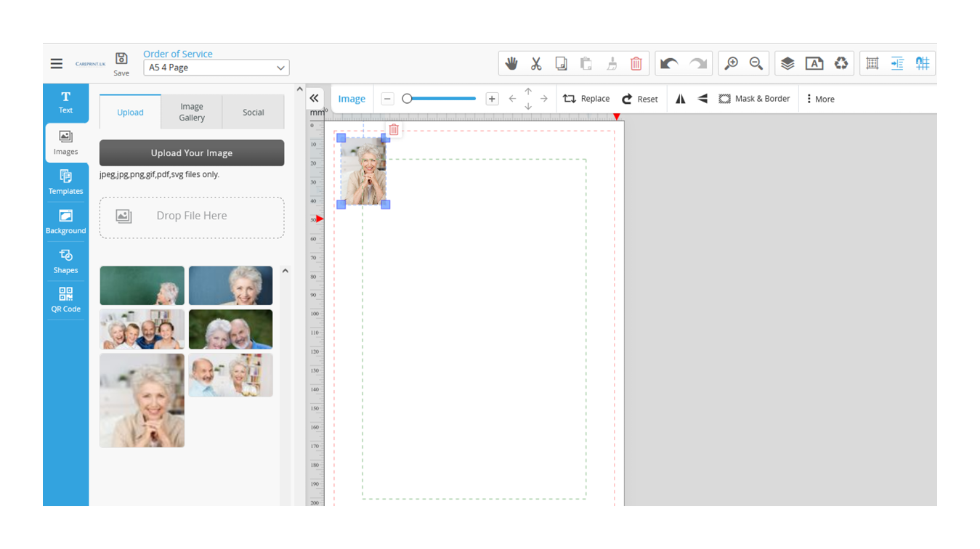Screen dimensions: 980x549
Task: Open the layers panel icon
Action: tap(787, 64)
